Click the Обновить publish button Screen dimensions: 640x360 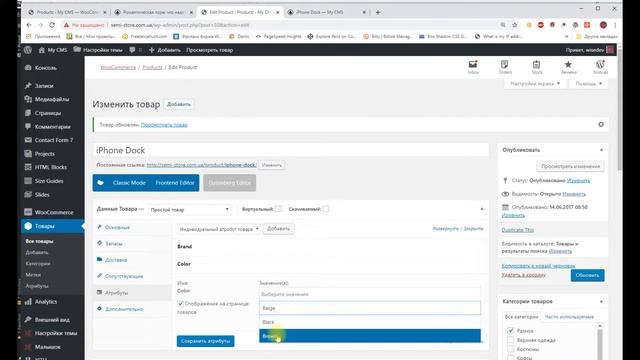pos(587,275)
